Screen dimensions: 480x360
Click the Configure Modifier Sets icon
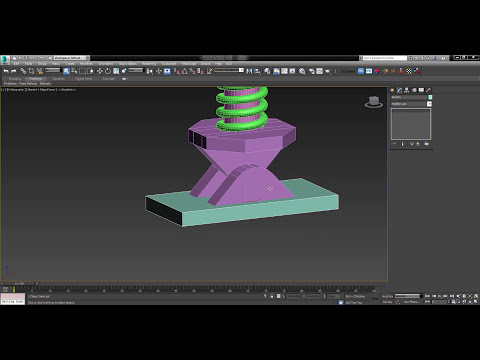tap(427, 144)
